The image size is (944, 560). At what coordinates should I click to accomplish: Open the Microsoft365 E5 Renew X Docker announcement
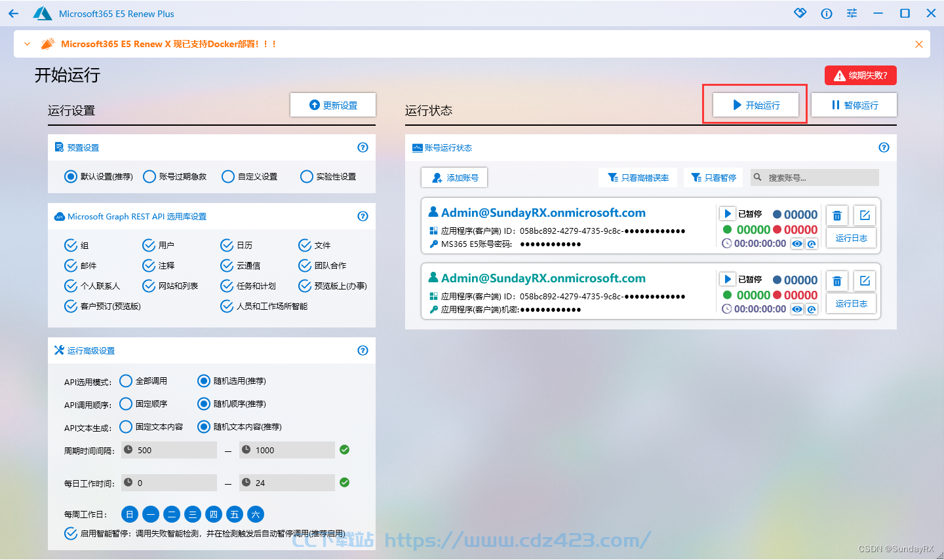tap(168, 44)
